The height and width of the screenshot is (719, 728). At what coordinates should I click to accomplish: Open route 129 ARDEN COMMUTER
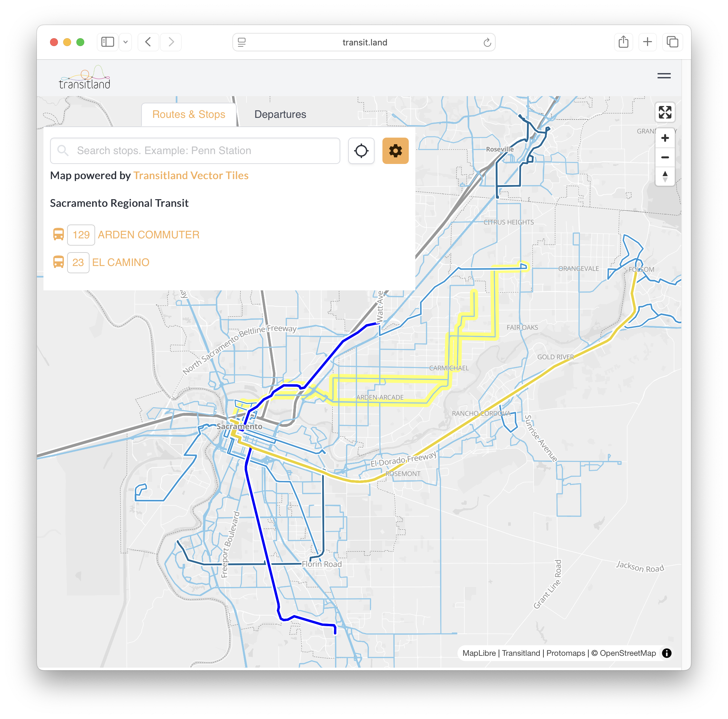(x=148, y=234)
